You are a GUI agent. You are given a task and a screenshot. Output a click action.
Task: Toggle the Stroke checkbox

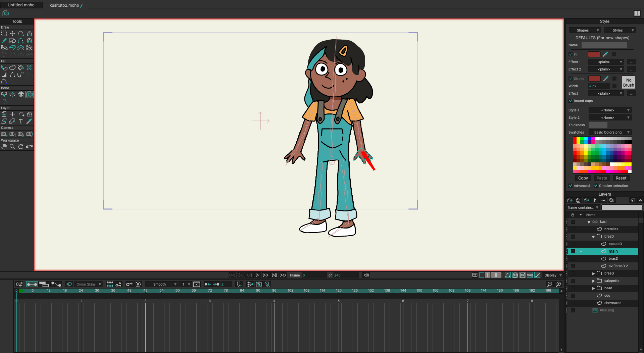pyautogui.click(x=571, y=79)
